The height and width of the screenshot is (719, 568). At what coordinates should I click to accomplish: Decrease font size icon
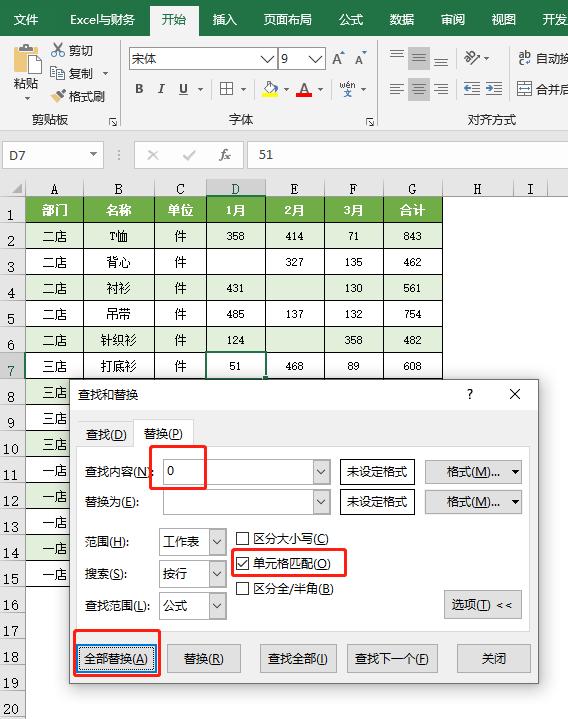point(360,59)
